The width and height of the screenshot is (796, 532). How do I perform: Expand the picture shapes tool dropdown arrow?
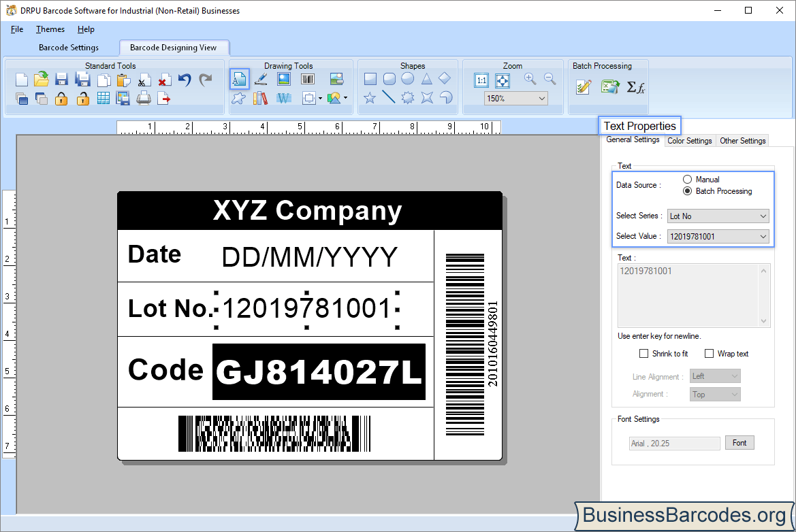346,98
